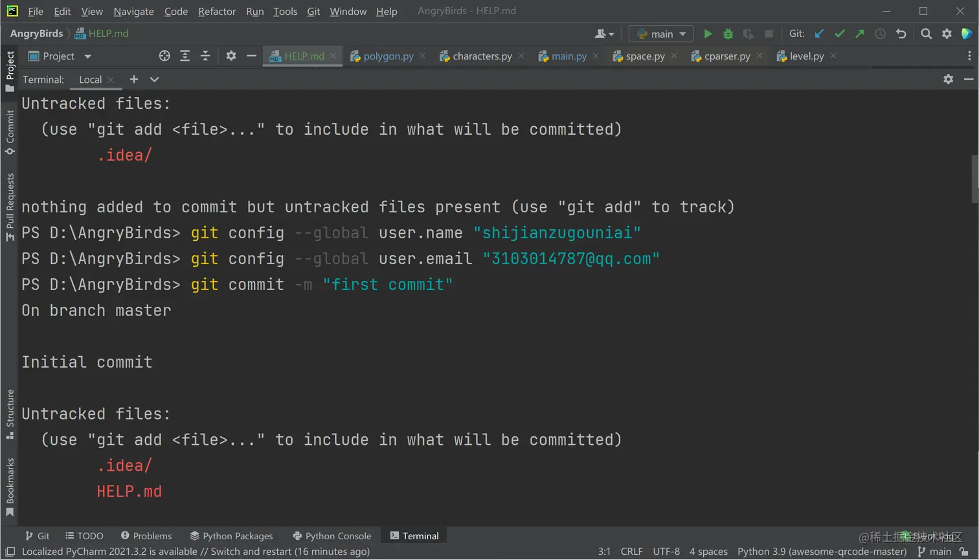
Task: Toggle the Bookmarks tool window
Action: [x=10, y=487]
